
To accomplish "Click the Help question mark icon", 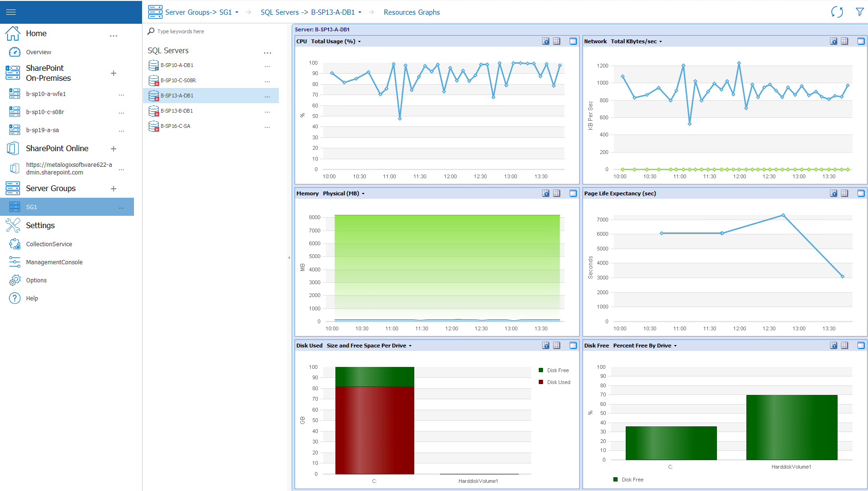I will coord(15,298).
